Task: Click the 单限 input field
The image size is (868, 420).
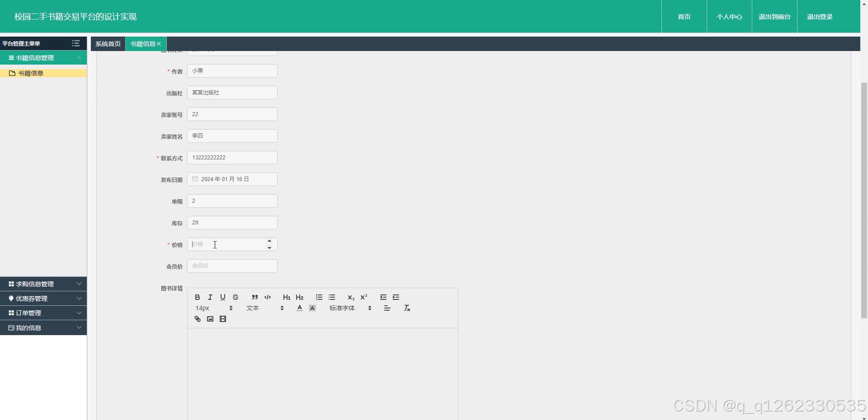Action: 232,201
